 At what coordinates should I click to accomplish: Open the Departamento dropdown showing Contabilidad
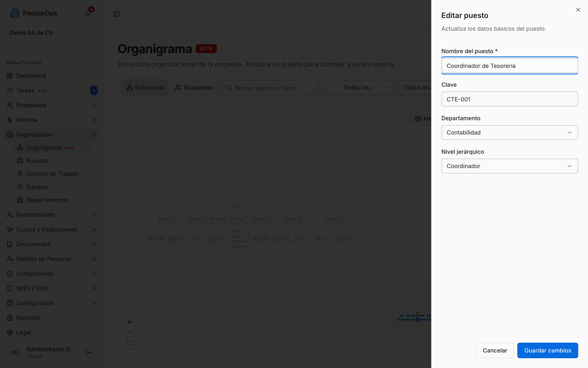coord(510,132)
